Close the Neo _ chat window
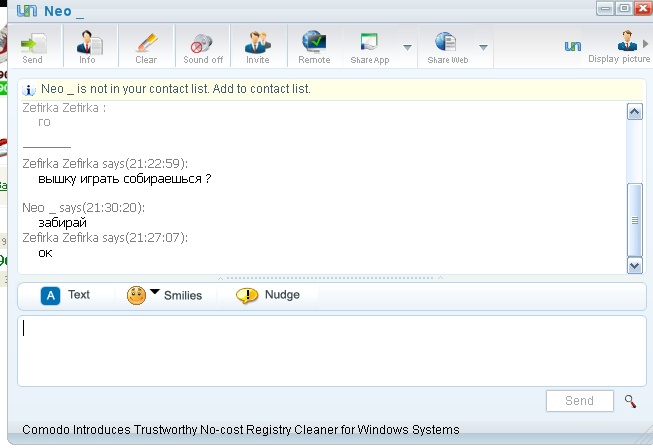The width and height of the screenshot is (653, 448). (643, 8)
